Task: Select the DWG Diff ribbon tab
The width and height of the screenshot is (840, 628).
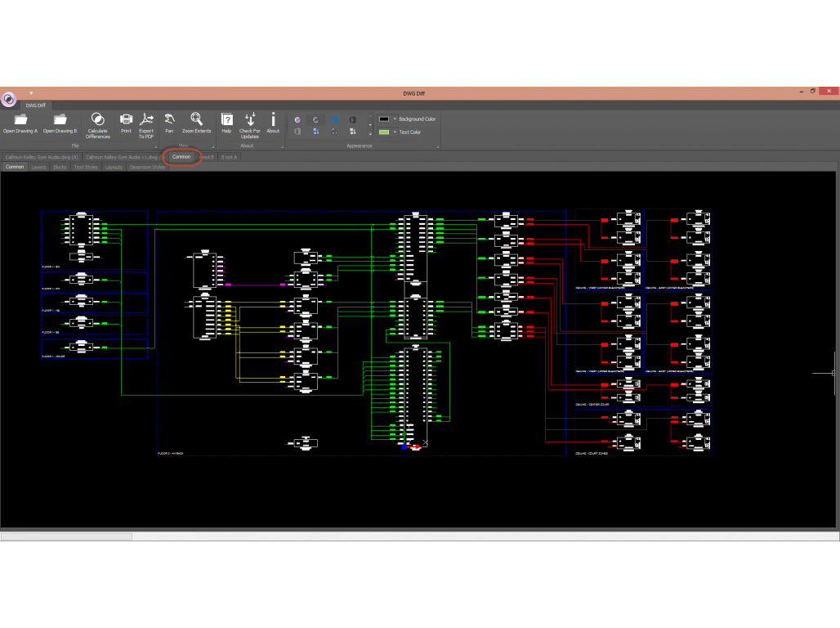Action: [36, 105]
